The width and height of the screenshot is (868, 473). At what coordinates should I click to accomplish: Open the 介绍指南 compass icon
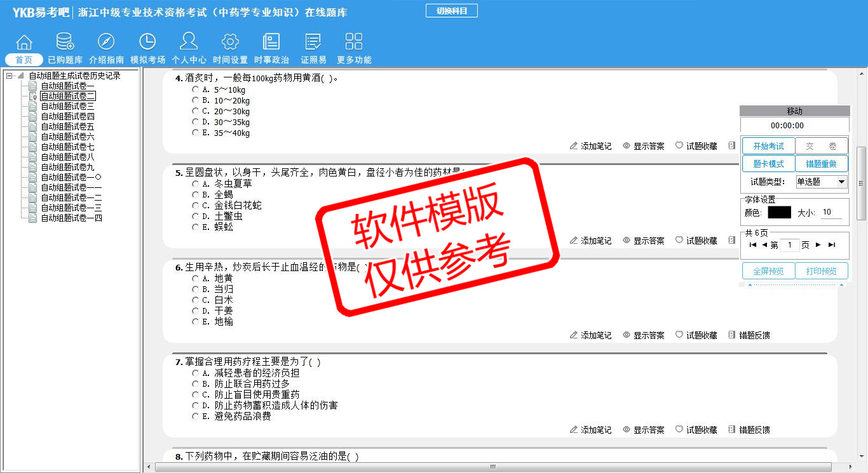point(106,43)
